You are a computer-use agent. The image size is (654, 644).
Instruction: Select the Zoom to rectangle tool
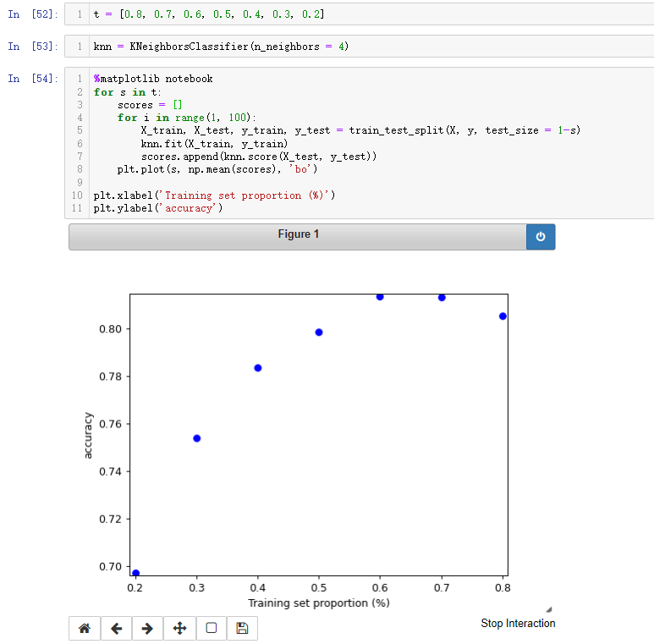tap(212, 628)
